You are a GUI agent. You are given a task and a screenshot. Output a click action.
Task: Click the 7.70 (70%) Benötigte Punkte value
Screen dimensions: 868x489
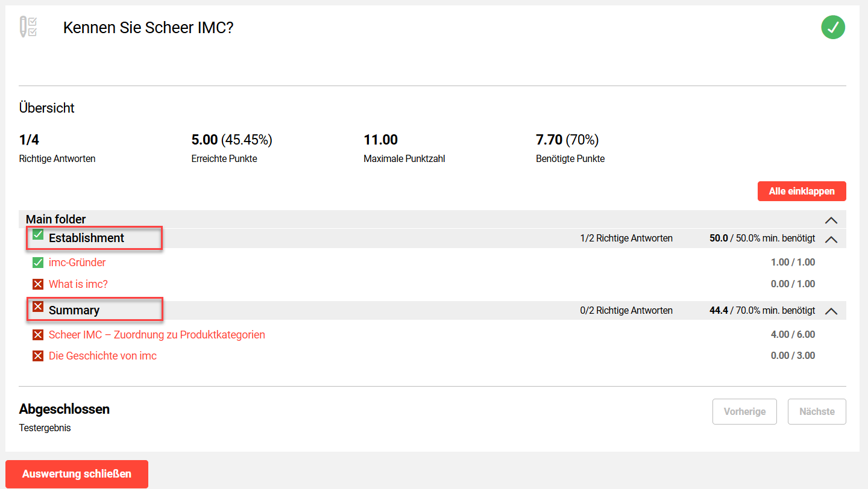point(567,140)
